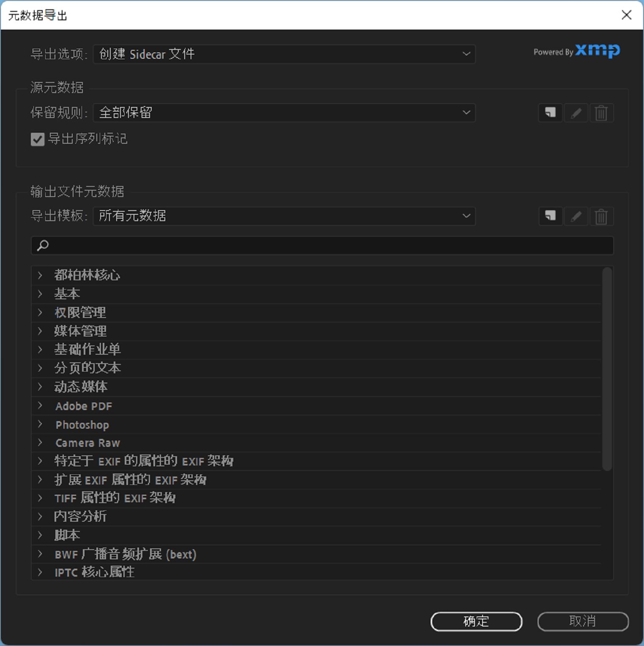Click the new preserve rule icon beside 保留规则

coord(550,113)
